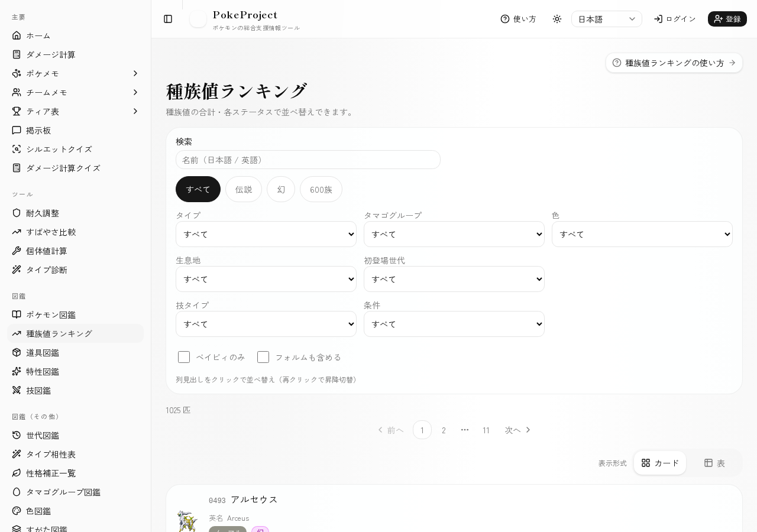The image size is (757, 532).
Task: Open 種族値ランキング in the sidebar
Action: [x=76, y=333]
